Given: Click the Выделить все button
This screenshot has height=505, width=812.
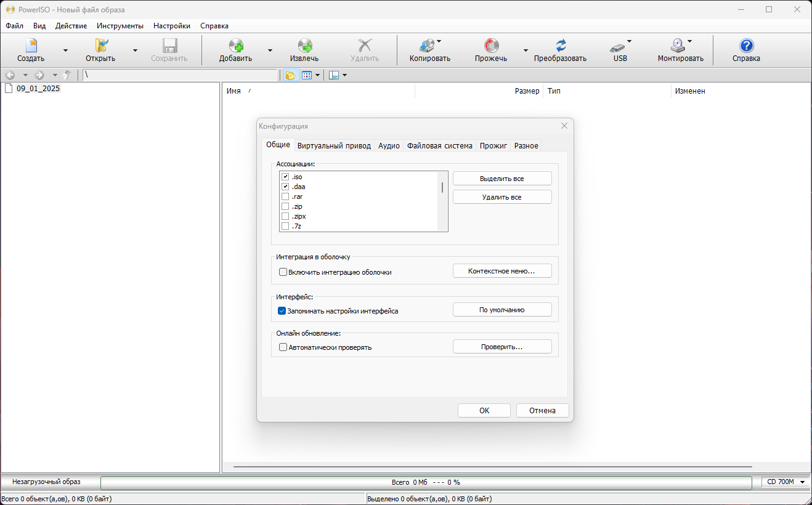Looking at the screenshot, I should tap(502, 179).
